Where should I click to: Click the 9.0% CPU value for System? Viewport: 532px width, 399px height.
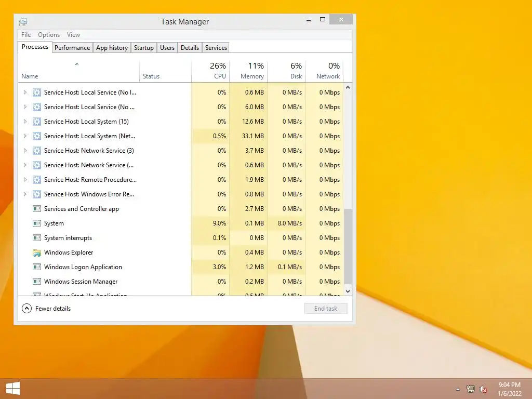click(219, 223)
